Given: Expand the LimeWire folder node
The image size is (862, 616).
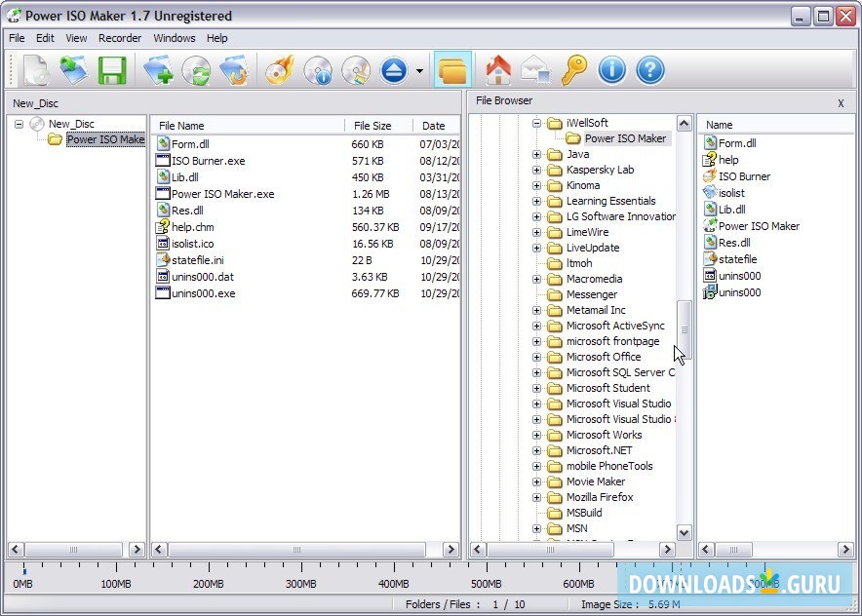Looking at the screenshot, I should click(x=536, y=232).
